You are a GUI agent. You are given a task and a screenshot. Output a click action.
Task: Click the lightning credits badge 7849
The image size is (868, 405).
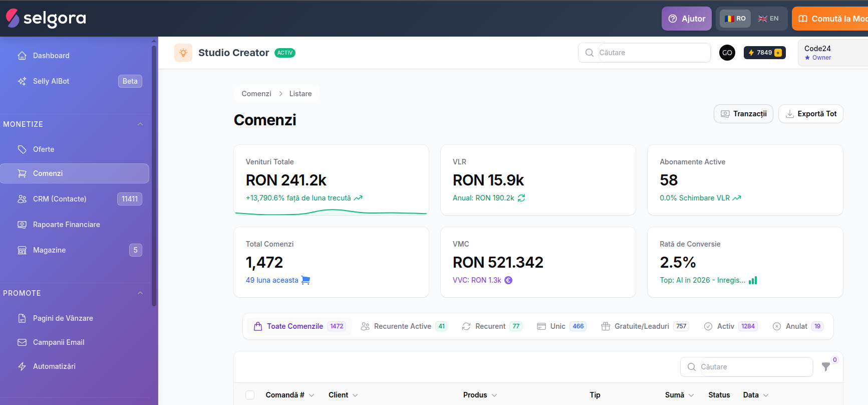coord(765,53)
